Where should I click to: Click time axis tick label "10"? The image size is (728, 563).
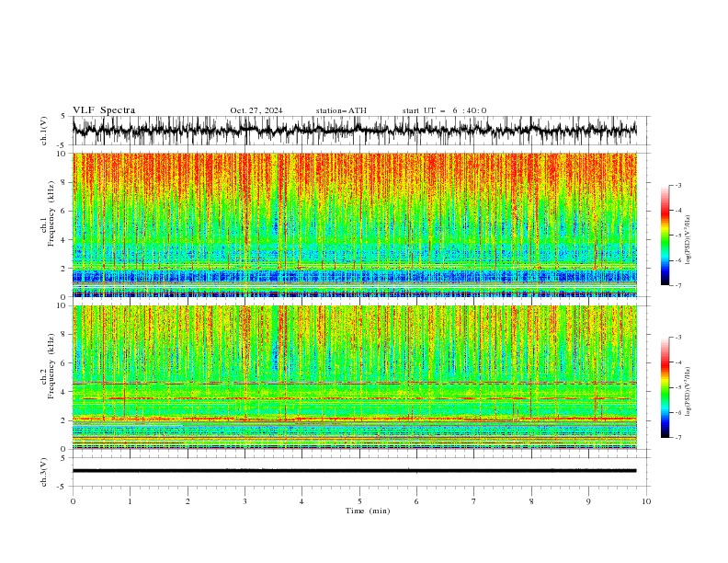pos(646,501)
